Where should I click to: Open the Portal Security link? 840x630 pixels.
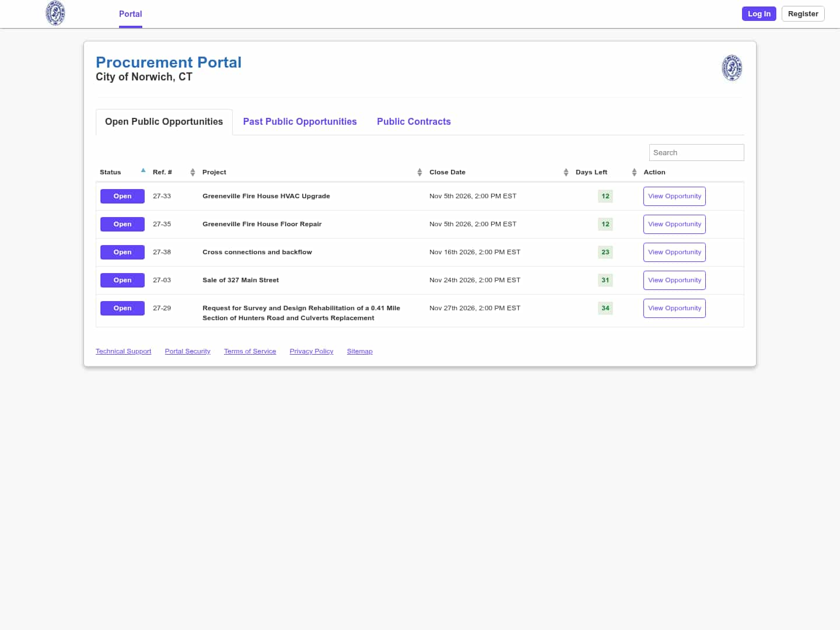pos(188,351)
